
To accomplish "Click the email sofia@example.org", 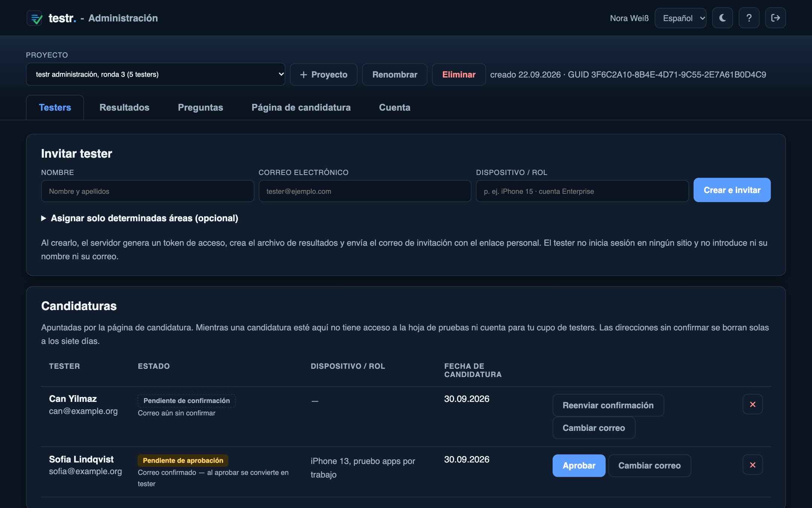I will coord(85,471).
